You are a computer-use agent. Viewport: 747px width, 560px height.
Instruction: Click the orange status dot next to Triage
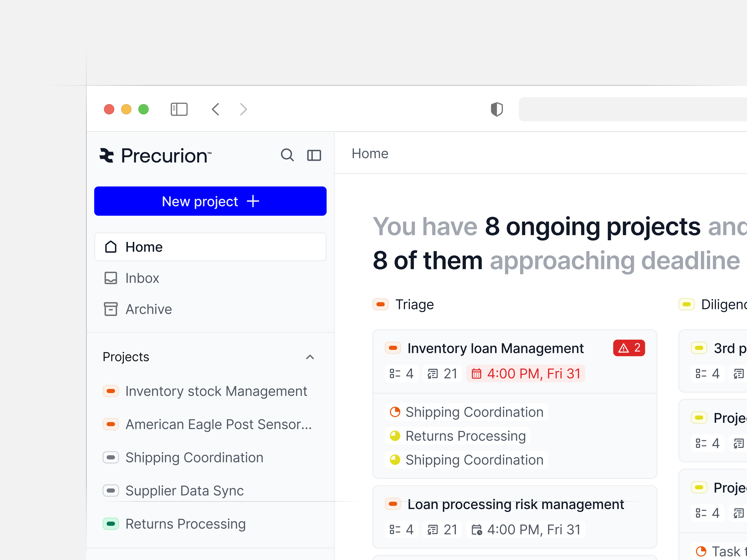pos(380,304)
